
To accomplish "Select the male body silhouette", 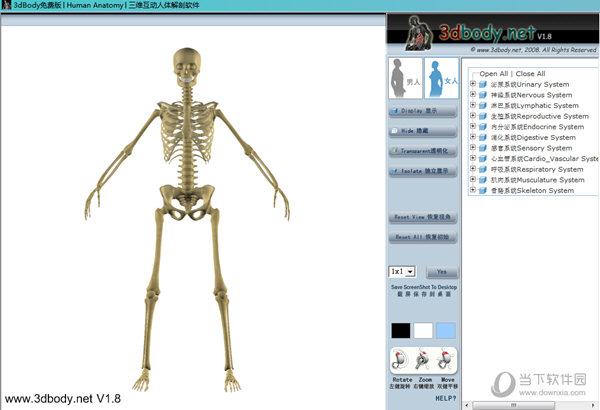I will pyautogui.click(x=405, y=78).
